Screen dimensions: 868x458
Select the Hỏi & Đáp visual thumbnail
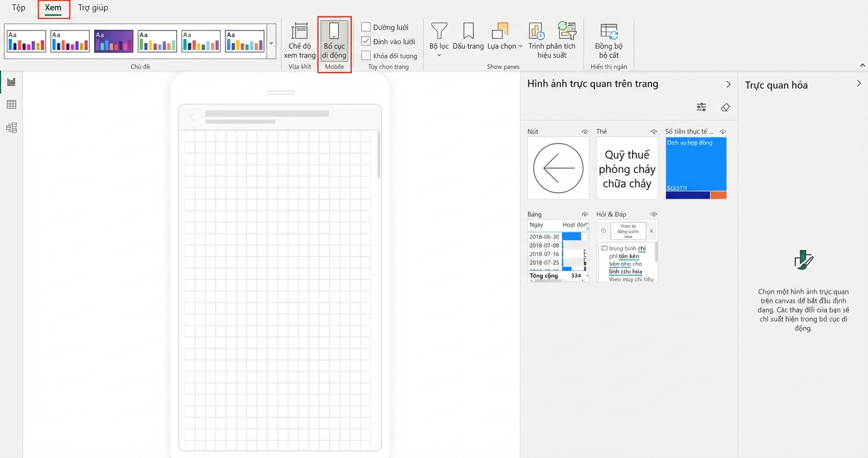tap(627, 251)
